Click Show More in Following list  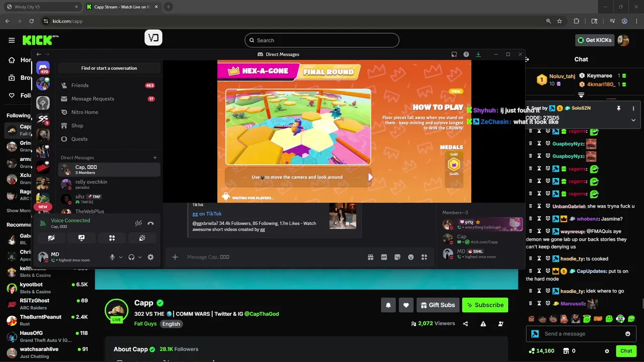point(19,211)
